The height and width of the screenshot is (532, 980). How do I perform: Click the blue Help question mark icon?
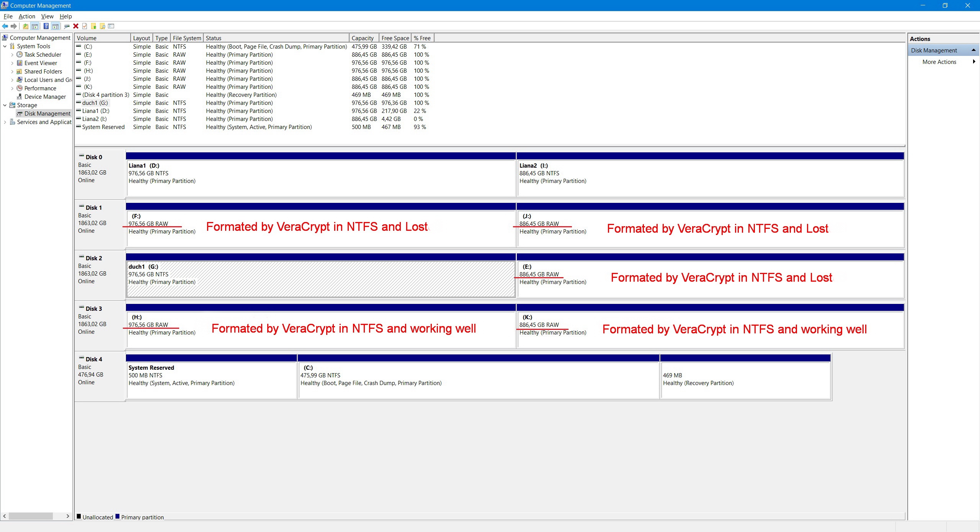coord(46,26)
